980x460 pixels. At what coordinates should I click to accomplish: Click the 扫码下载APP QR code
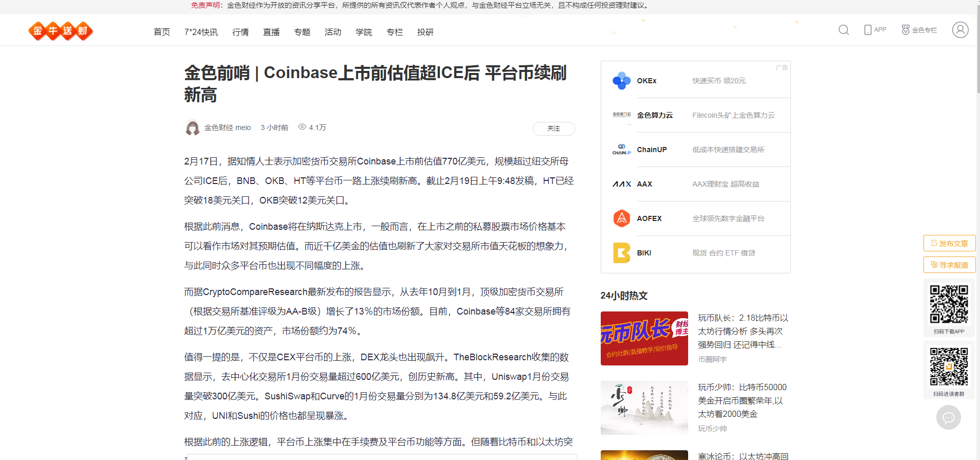[949, 304]
